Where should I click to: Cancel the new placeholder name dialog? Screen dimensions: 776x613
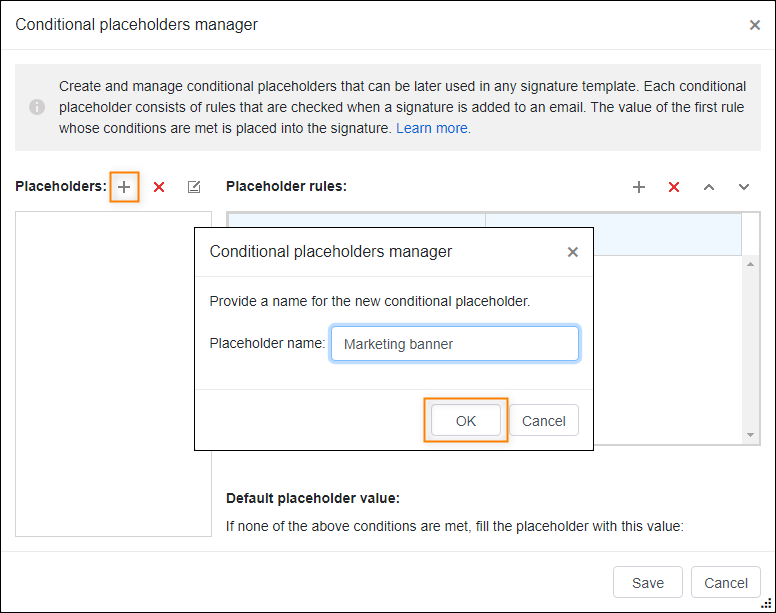click(543, 421)
